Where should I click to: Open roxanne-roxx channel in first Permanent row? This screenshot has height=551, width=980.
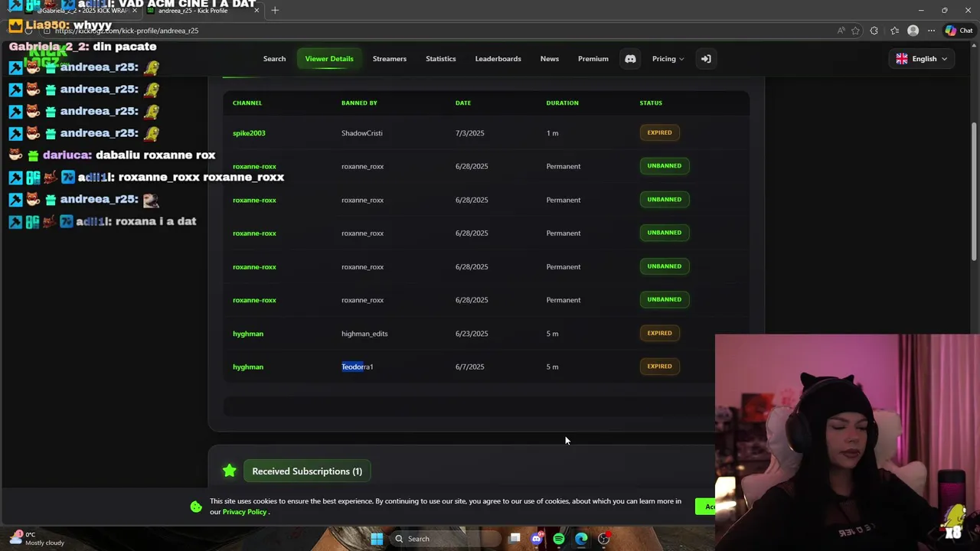click(x=254, y=166)
